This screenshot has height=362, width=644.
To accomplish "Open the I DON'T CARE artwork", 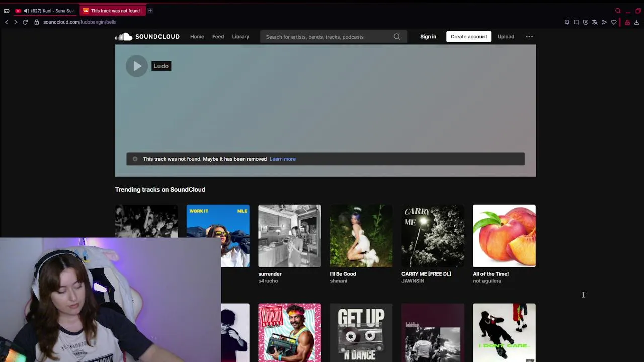I will (x=504, y=332).
